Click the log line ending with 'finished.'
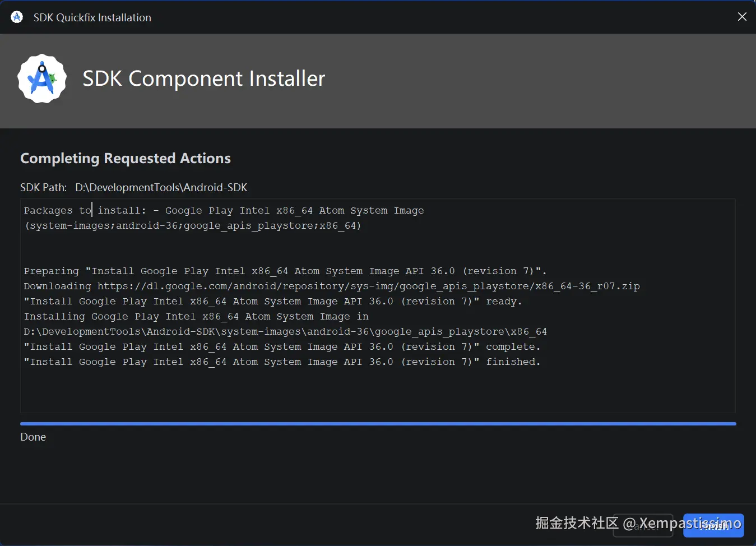 tap(282, 362)
